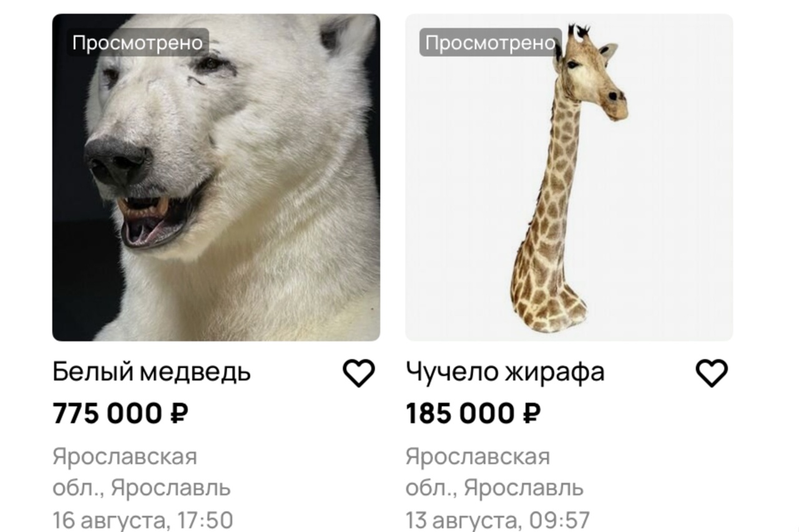Screen dimensions: 799x532
Task: Click the bear listing location, Ярославская обл.
Action: pyautogui.click(x=142, y=472)
